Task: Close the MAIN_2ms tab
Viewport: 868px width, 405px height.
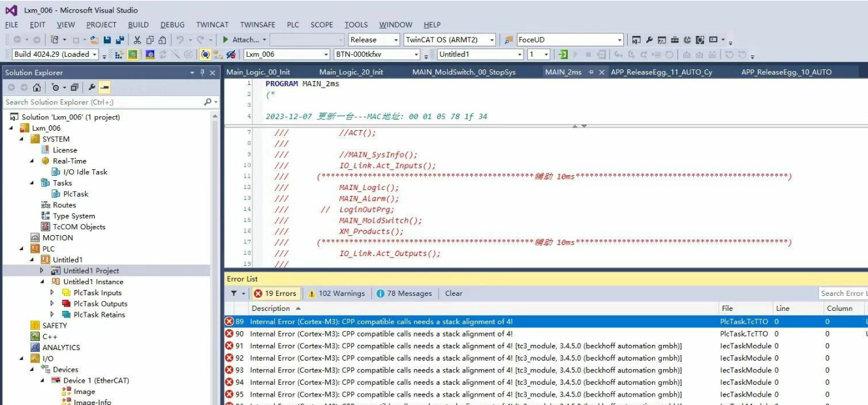Action: (x=602, y=72)
